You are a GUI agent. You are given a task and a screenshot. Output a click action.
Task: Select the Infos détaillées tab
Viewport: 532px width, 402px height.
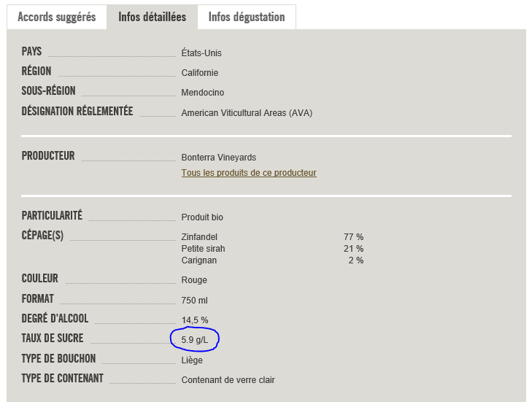tap(152, 17)
